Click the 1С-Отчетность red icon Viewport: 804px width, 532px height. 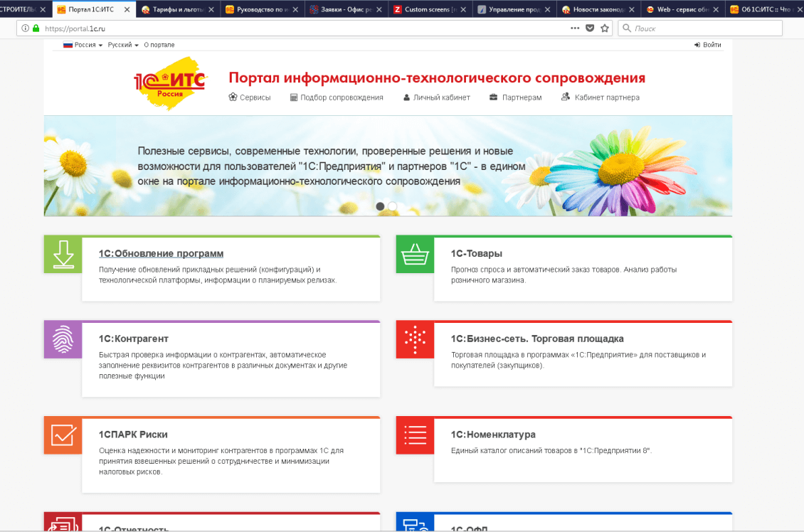coord(63,522)
